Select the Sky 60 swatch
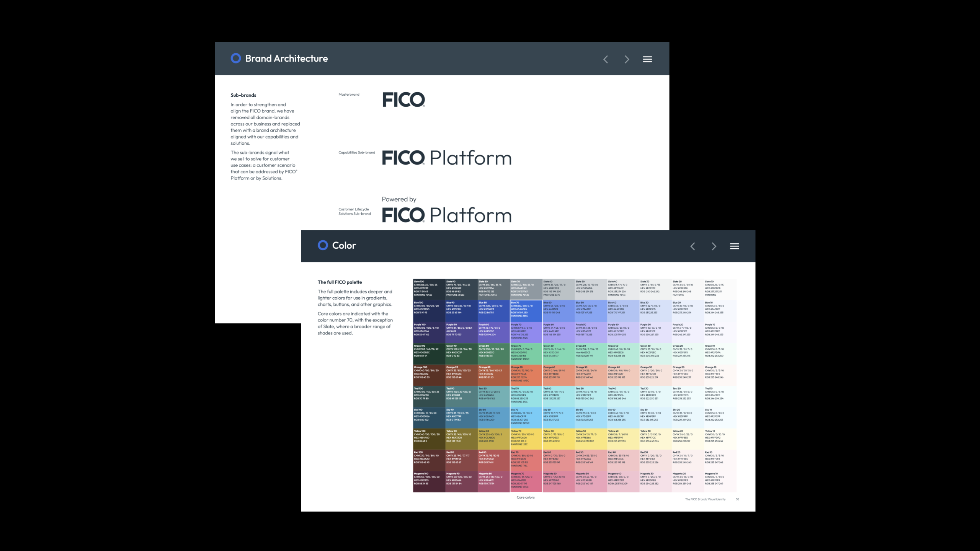980x551 pixels. [x=559, y=418]
